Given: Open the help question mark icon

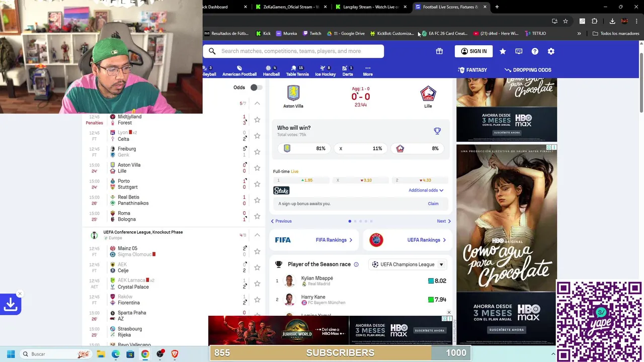Looking at the screenshot, I should click(x=535, y=51).
